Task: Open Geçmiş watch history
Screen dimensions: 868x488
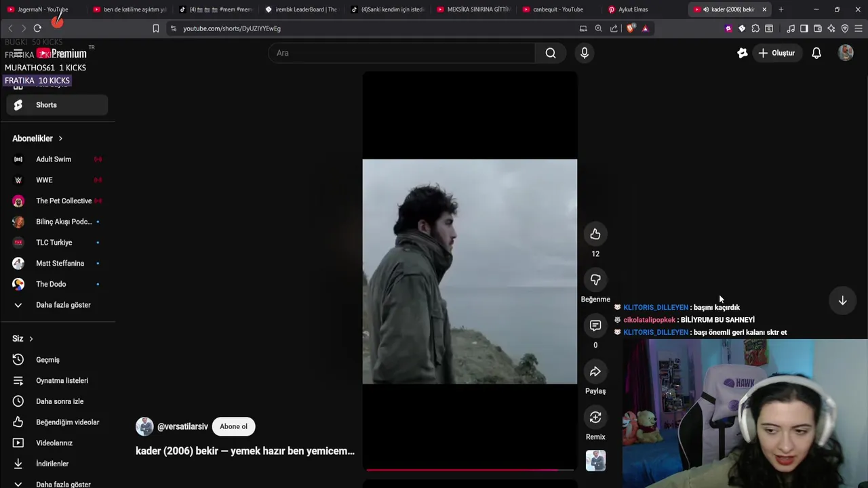Action: [x=57, y=360]
